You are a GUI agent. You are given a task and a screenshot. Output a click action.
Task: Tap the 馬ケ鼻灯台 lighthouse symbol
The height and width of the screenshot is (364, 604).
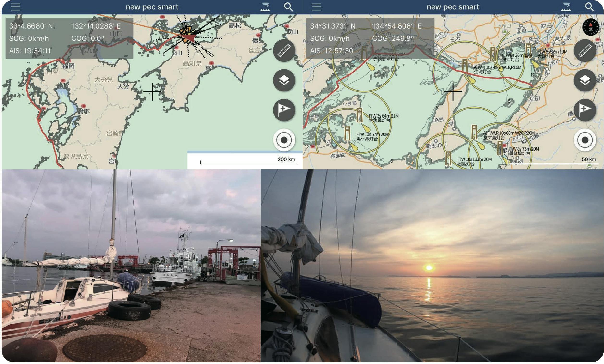(x=347, y=133)
